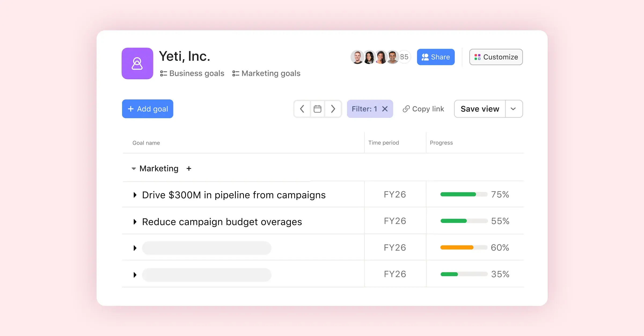Screen dimensions: 644x336
Task: Click the fourth teammate avatar
Action: [x=393, y=57]
